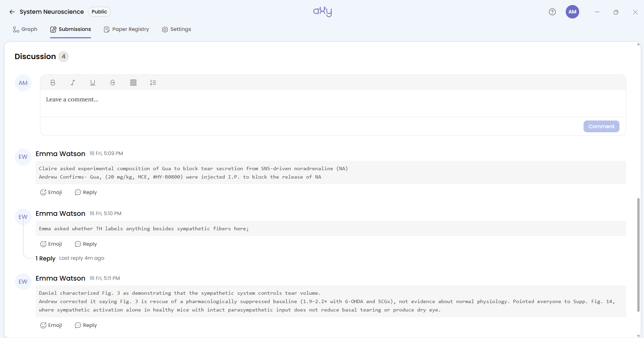Click the EW avatar on 5:11 PM comment

point(23,282)
